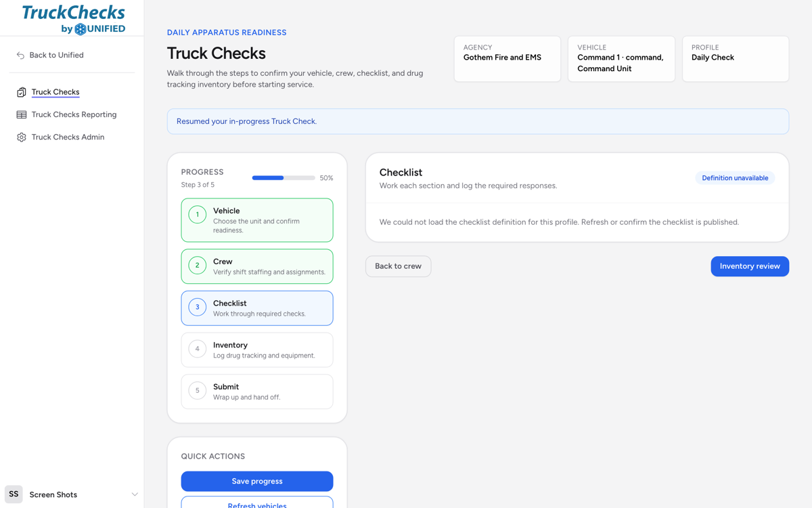Click 'Work each section and log' subtitle

click(468, 186)
